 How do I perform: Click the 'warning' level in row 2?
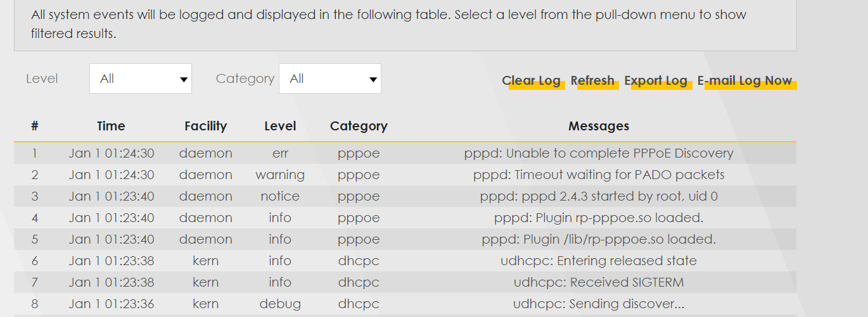280,175
